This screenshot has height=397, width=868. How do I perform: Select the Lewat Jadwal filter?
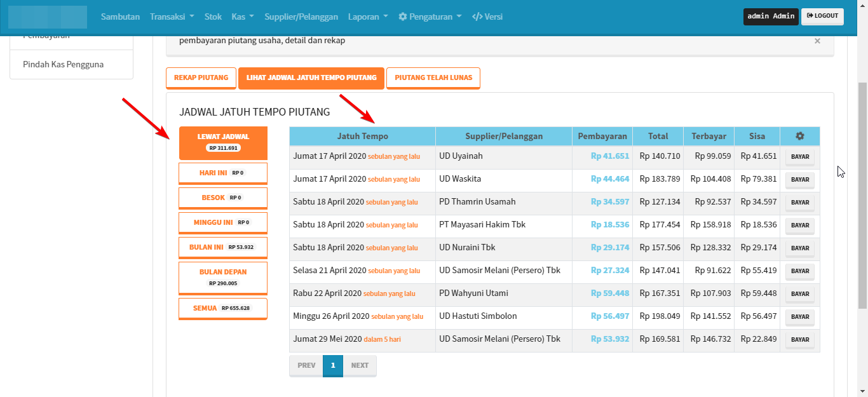pos(223,142)
